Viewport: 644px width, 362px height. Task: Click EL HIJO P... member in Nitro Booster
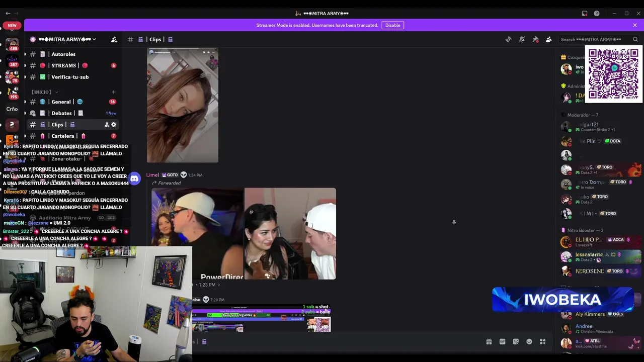[x=601, y=242]
